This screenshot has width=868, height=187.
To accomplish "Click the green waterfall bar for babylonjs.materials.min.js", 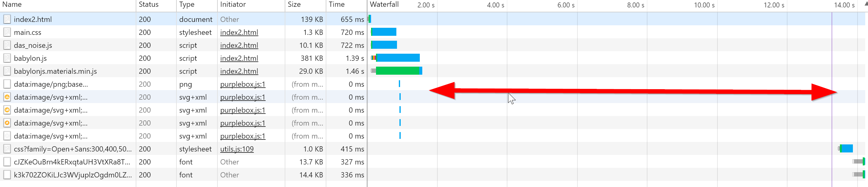I will 398,71.
